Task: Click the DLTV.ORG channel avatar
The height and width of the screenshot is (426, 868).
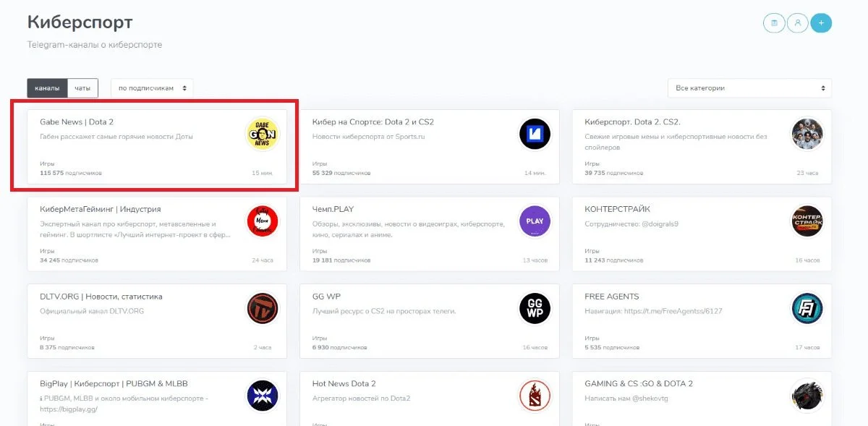Action: tap(263, 309)
